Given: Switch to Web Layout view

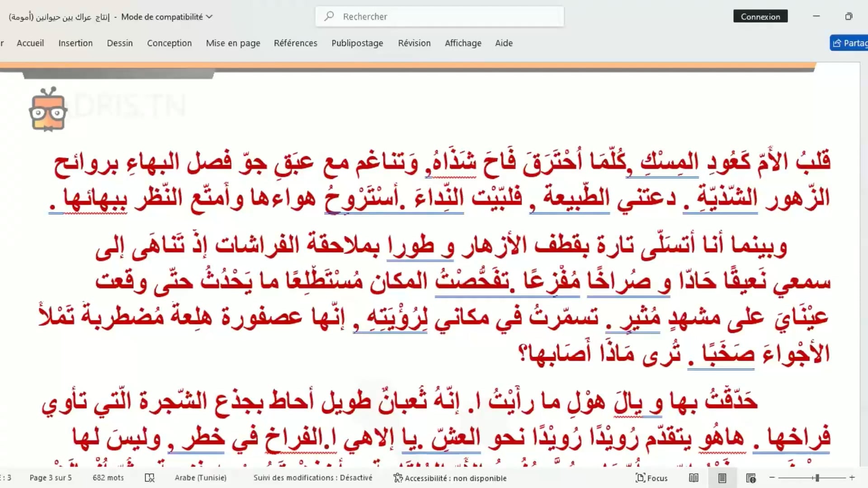Looking at the screenshot, I should click(751, 478).
